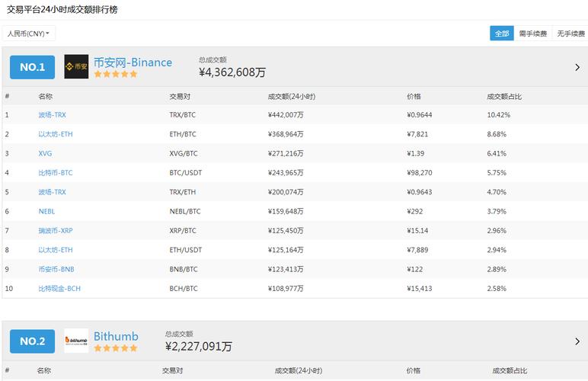Open the 人民币(CNY) currency dropdown
The width and height of the screenshot is (588, 381).
[28, 34]
